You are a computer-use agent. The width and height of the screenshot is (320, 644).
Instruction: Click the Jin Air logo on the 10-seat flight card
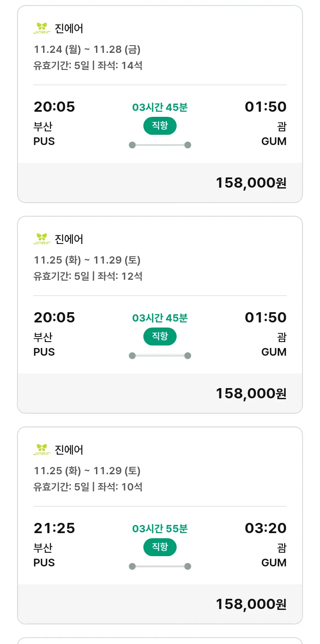[42, 450]
